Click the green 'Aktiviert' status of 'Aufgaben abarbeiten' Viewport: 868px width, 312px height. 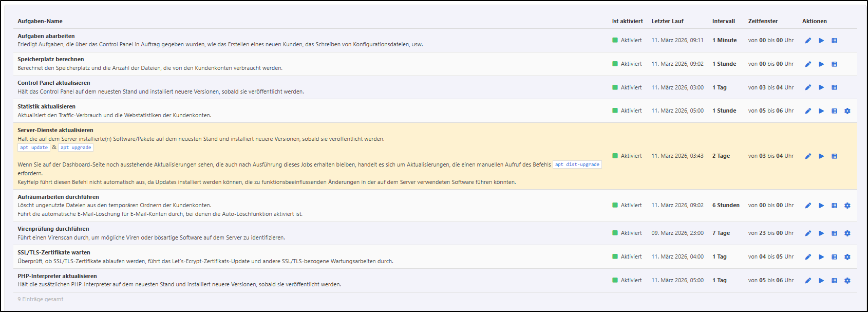point(627,40)
